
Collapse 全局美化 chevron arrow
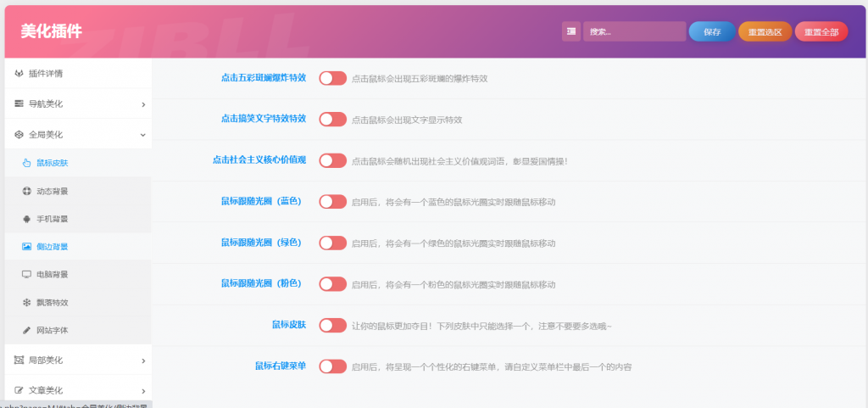pyautogui.click(x=143, y=135)
